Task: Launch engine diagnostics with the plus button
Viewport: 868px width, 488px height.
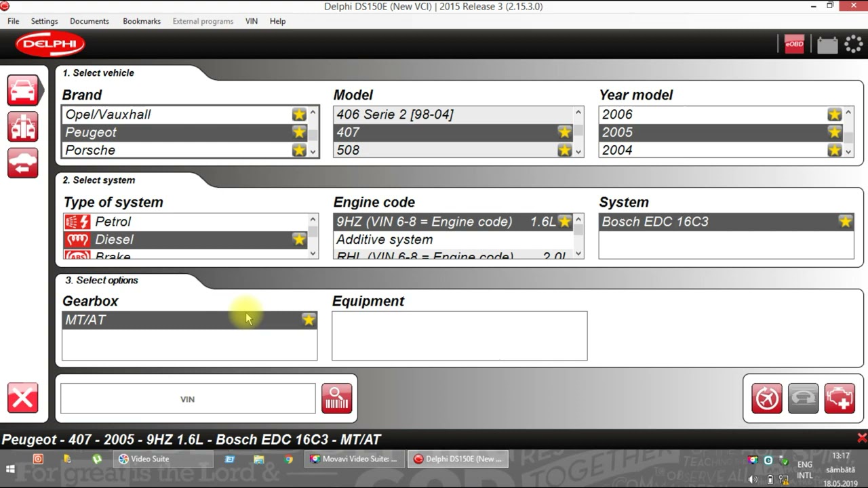Action: click(840, 399)
